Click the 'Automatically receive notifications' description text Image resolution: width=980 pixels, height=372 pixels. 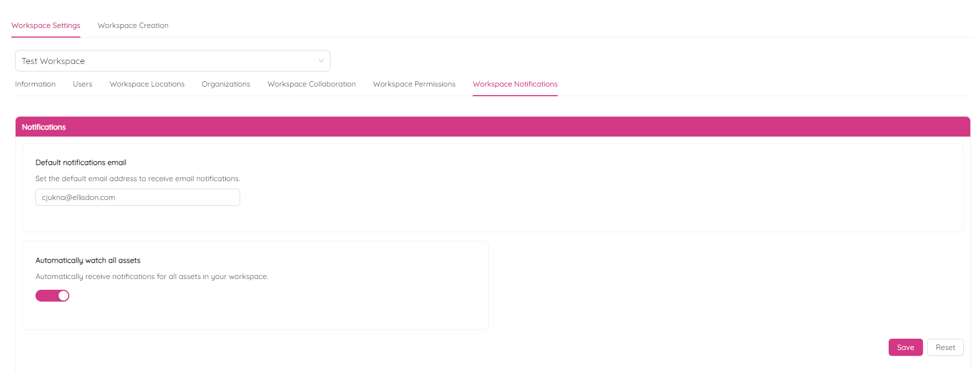click(152, 276)
